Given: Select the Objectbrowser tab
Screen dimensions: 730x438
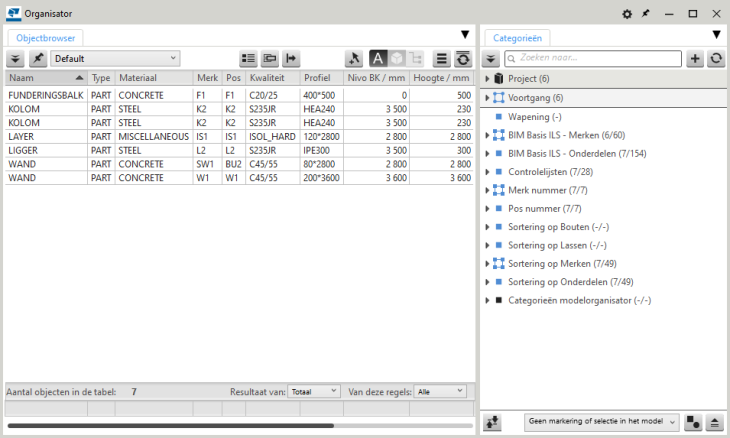Looking at the screenshot, I should point(46,37).
